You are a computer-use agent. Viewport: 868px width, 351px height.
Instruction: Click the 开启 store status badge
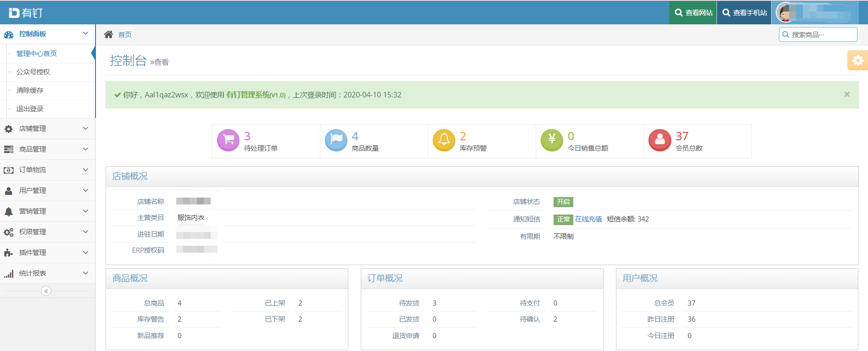click(x=563, y=202)
